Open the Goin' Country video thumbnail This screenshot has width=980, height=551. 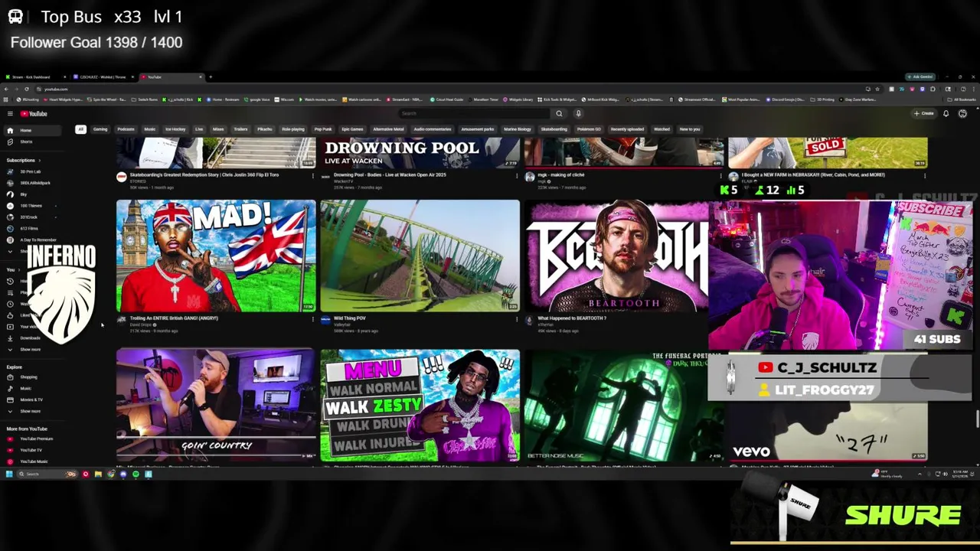coord(216,404)
